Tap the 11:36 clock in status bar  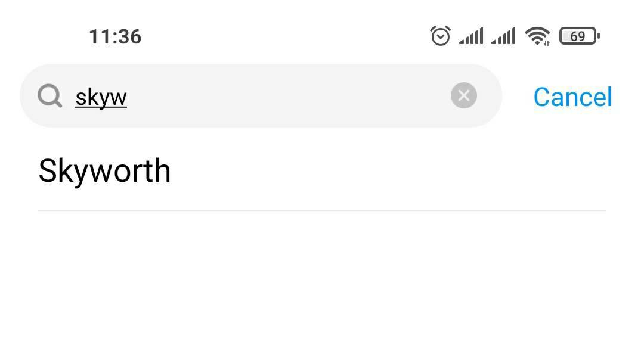pos(116,36)
